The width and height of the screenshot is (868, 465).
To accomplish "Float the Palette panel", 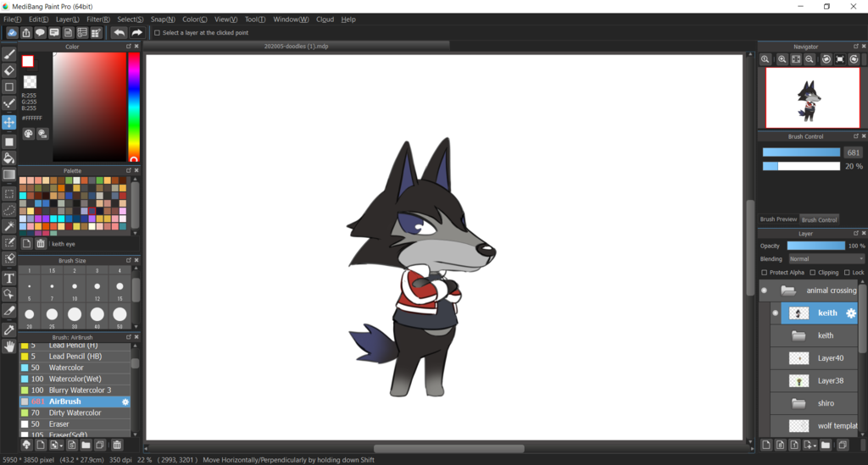I will pyautogui.click(x=129, y=170).
